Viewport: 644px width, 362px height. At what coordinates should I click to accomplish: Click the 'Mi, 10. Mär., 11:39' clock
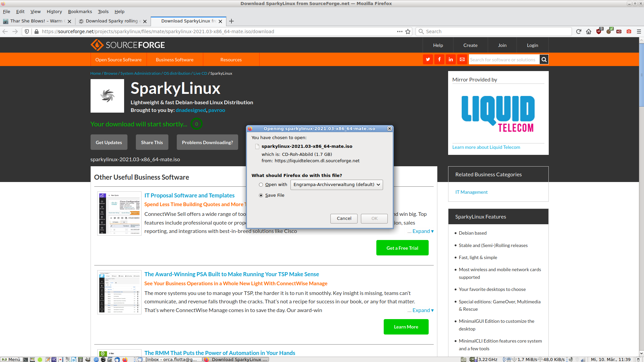point(610,359)
